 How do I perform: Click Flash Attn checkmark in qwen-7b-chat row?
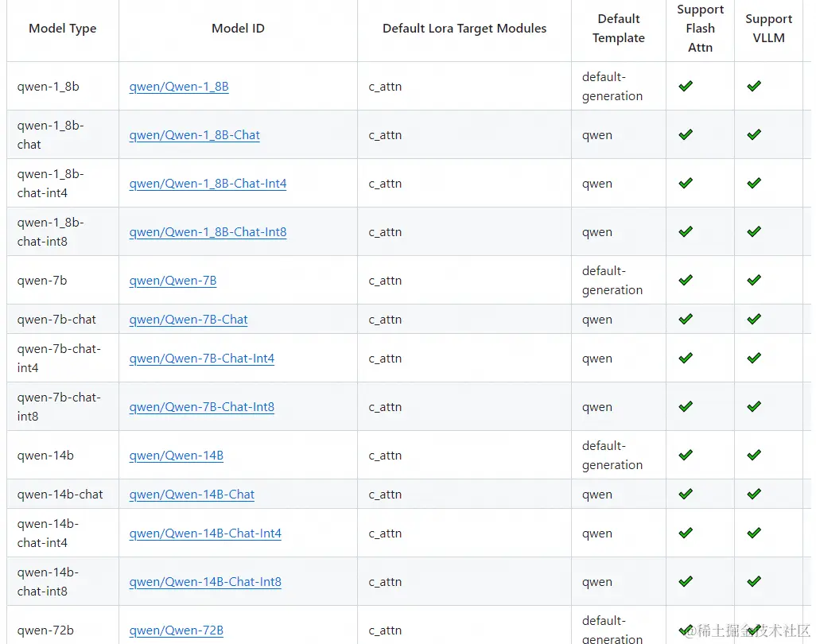(x=686, y=318)
